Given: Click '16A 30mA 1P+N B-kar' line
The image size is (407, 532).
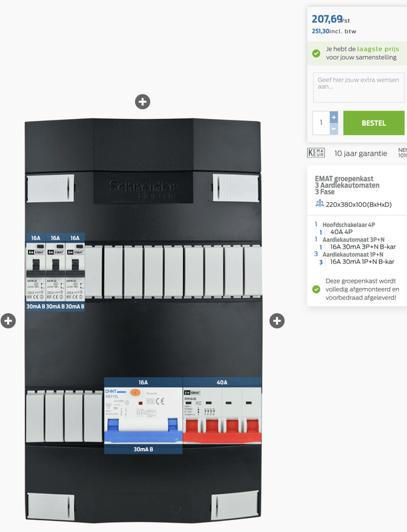Looking at the screenshot, I should tap(362, 262).
